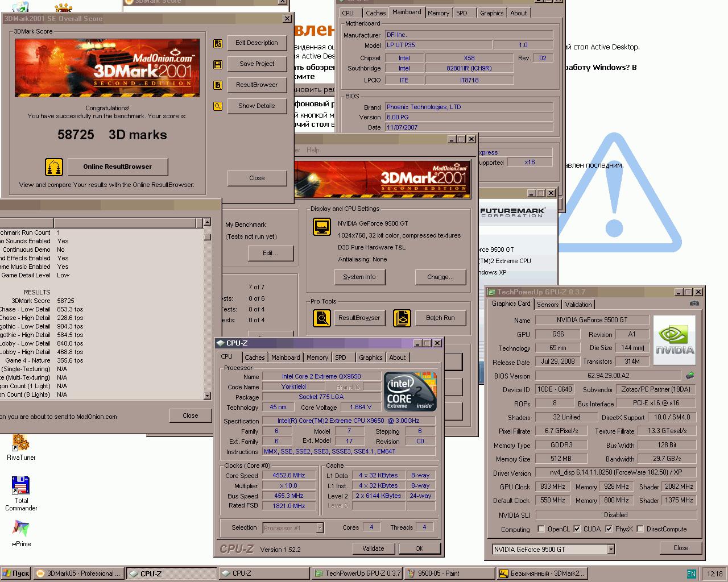Click Close in the results details window
Viewport: 728px width, 582px height.
point(190,415)
